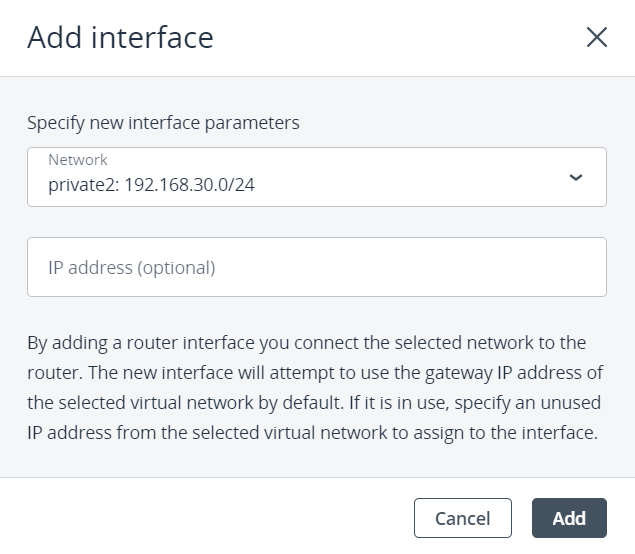The width and height of the screenshot is (635, 554).
Task: Discard changes by clicking Cancel
Action: point(462,518)
